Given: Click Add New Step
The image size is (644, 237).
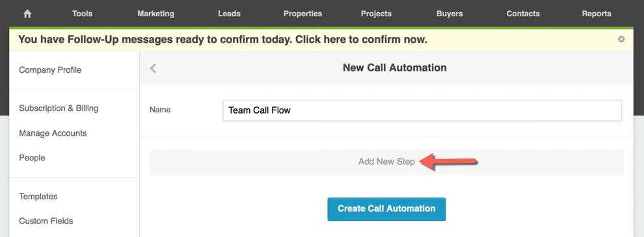Looking at the screenshot, I should [x=386, y=162].
